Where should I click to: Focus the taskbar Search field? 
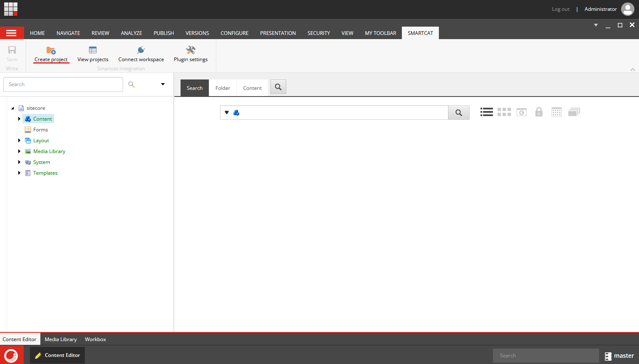point(546,356)
